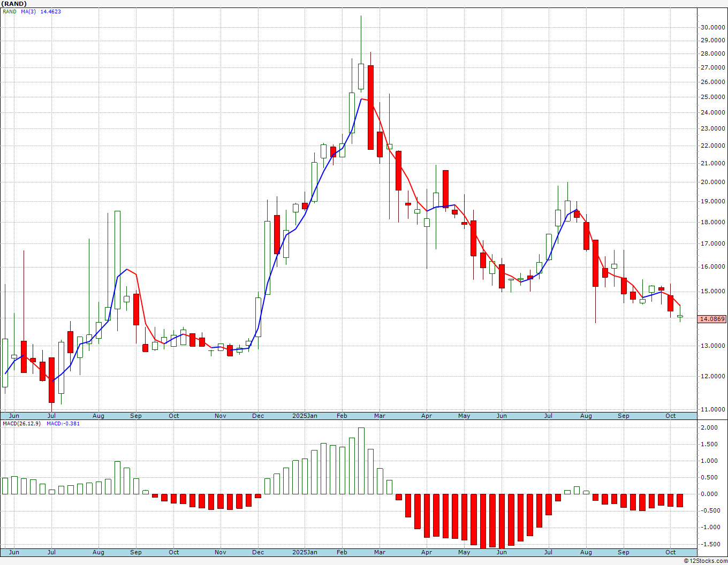Click the -1.000 MACD axis label
The height and width of the screenshot is (565, 728).
pyautogui.click(x=709, y=527)
